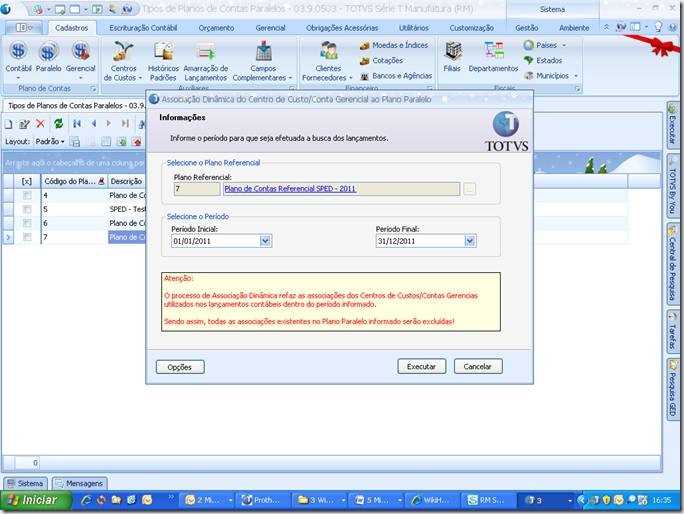Switch to the Gerencial ribbon tab
The height and width of the screenshot is (514, 684).
[x=270, y=28]
